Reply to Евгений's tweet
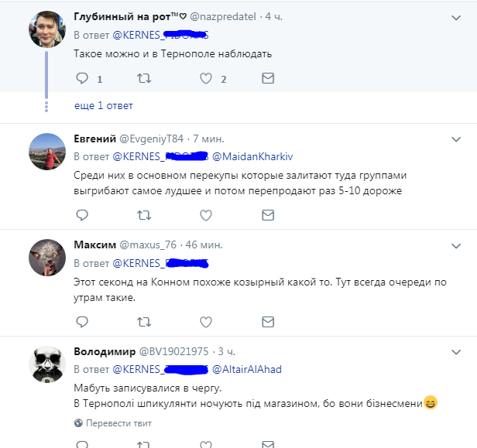 point(82,214)
